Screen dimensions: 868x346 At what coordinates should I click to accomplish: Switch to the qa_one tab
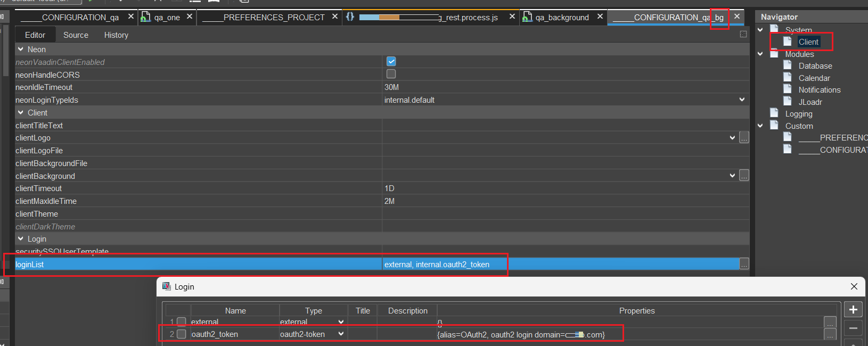click(167, 18)
